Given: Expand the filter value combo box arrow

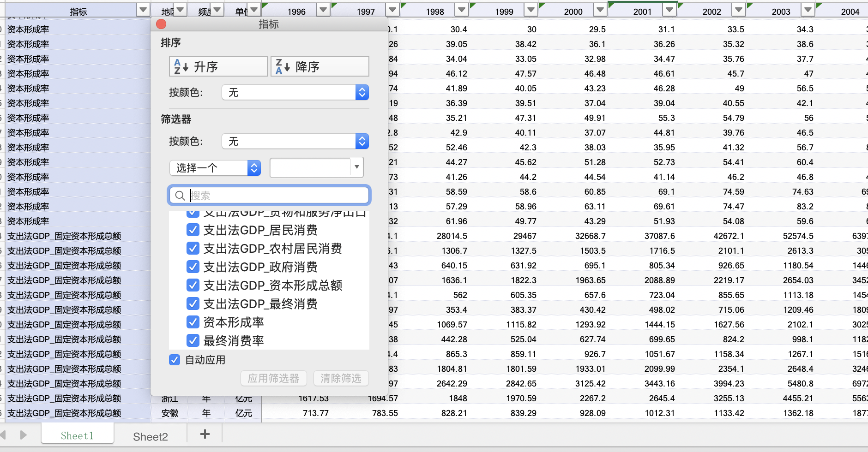Looking at the screenshot, I should pos(356,167).
